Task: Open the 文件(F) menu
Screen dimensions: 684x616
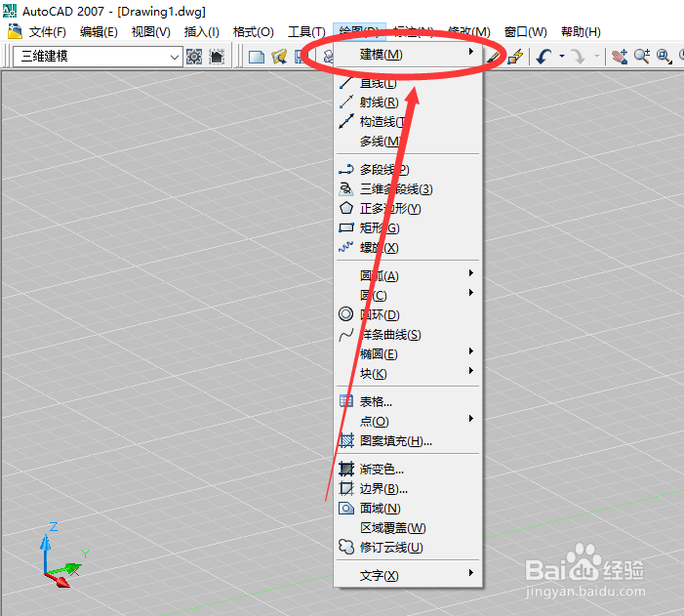Action: click(x=47, y=32)
